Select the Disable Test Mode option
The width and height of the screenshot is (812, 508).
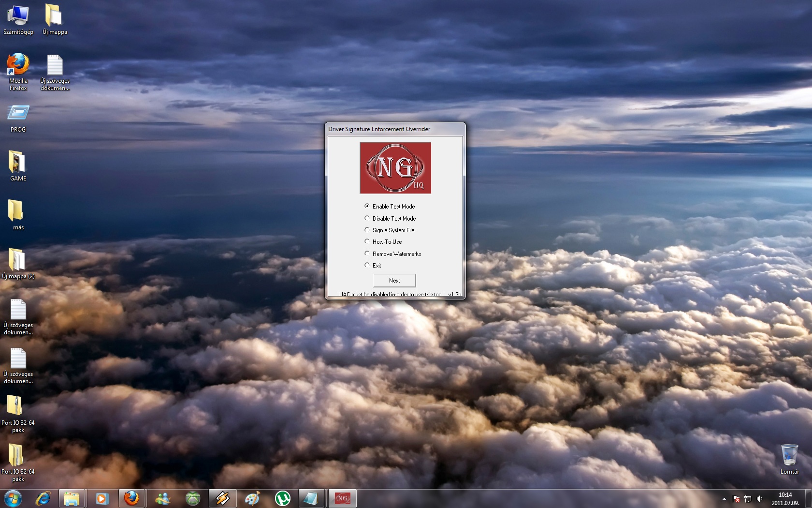point(367,218)
